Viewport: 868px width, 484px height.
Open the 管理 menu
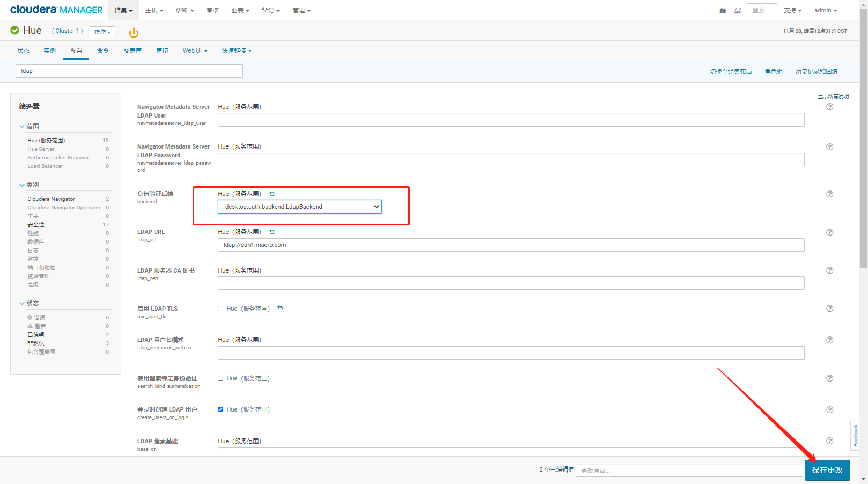(x=301, y=10)
